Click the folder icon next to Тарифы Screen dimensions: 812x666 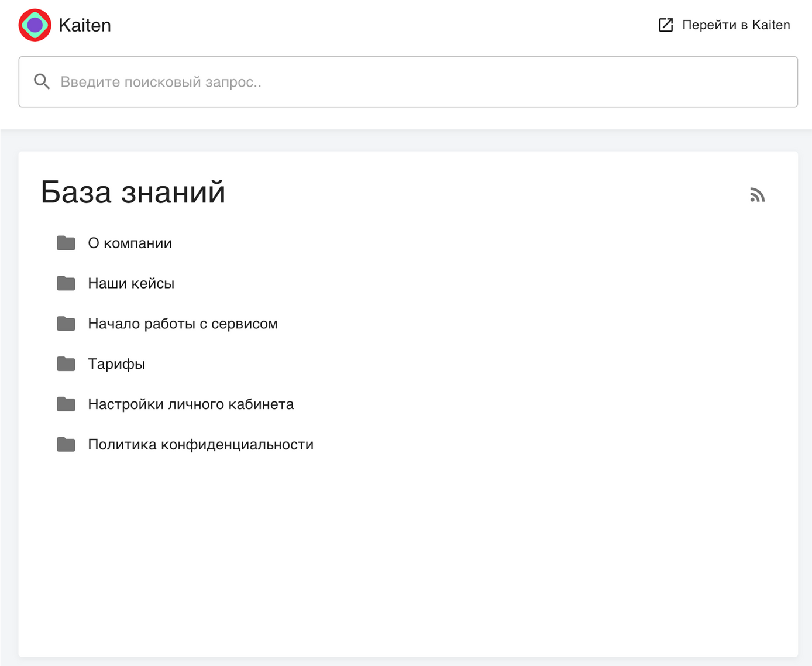(x=66, y=364)
